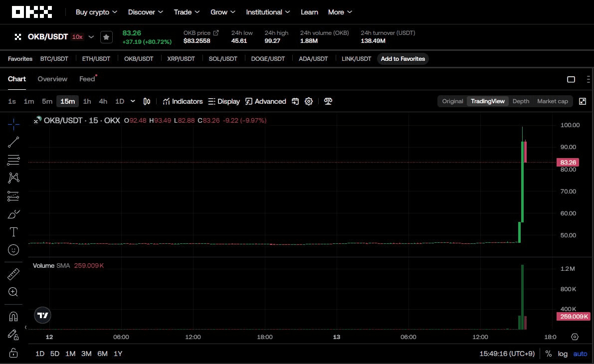Open the emoji sticker tool
The image size is (594, 364).
[13, 250]
